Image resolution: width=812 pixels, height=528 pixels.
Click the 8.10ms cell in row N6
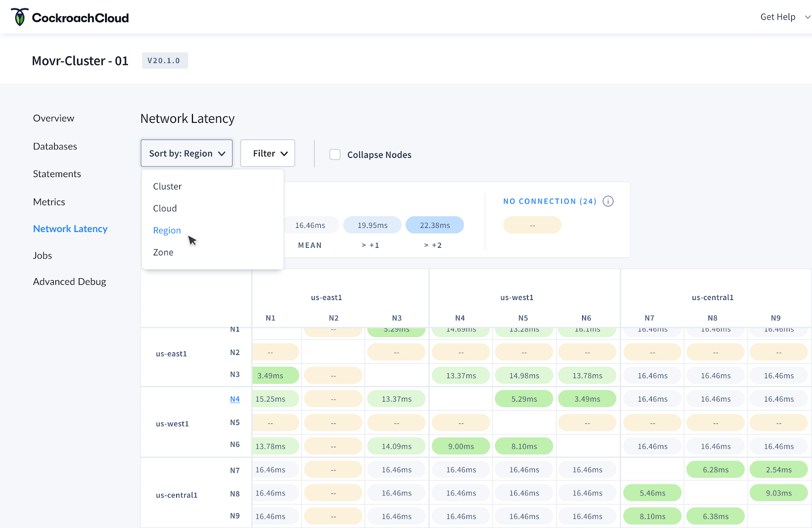tap(524, 446)
